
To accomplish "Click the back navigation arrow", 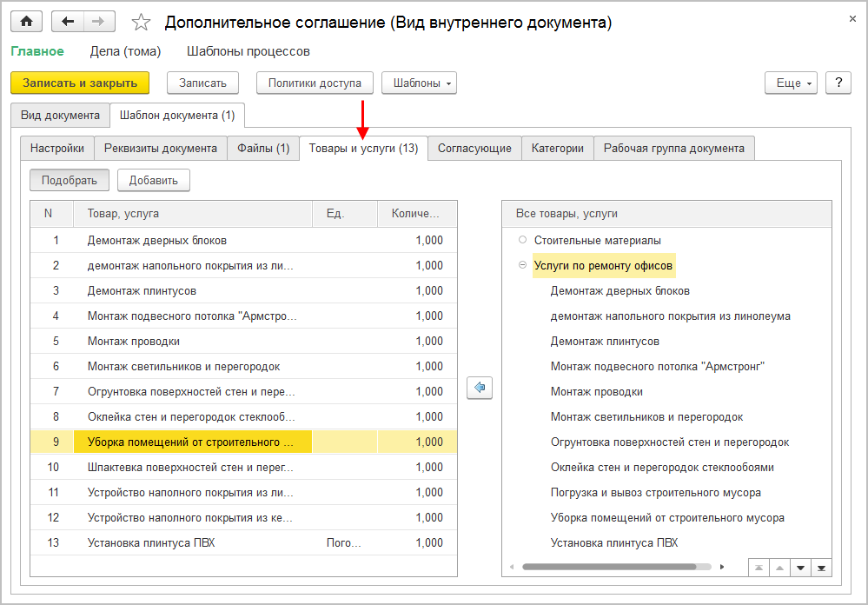I will (x=68, y=22).
